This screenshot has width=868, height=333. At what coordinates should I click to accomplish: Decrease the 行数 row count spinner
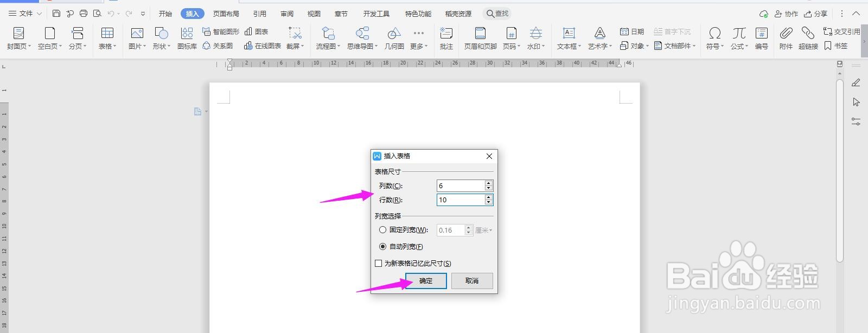click(489, 203)
